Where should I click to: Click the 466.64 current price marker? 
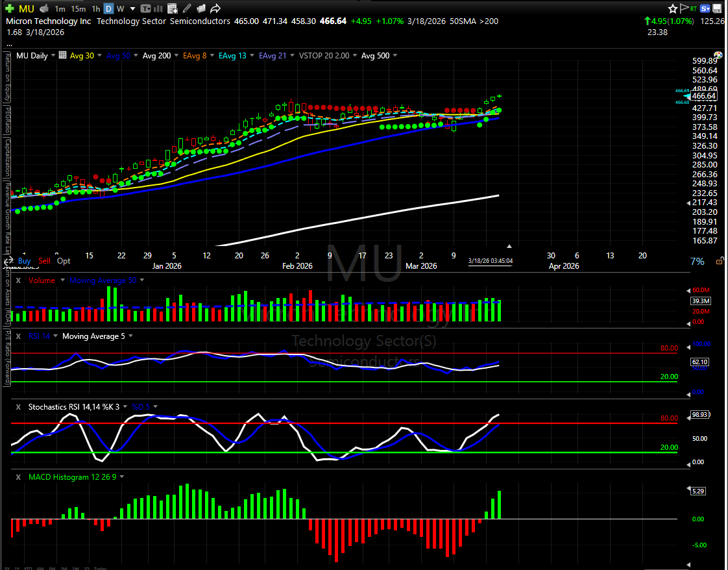[x=703, y=96]
